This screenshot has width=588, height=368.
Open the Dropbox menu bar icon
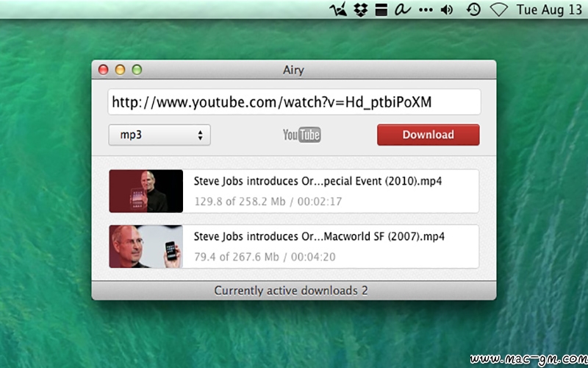361,10
